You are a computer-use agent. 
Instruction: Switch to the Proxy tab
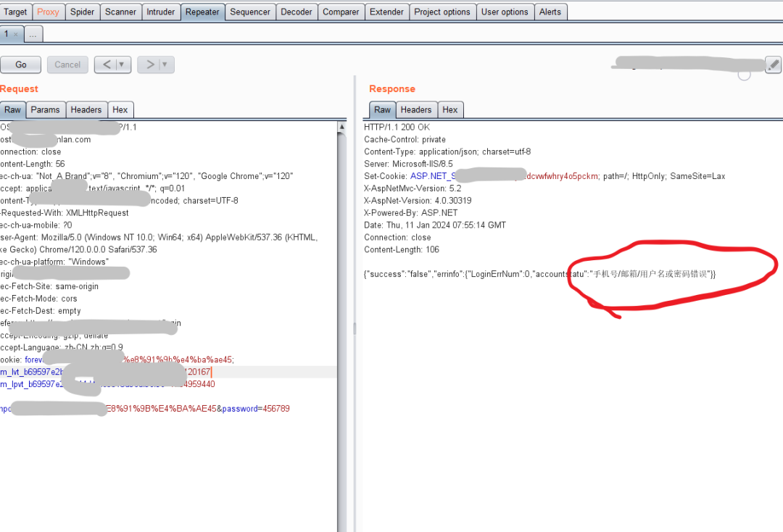(x=48, y=12)
